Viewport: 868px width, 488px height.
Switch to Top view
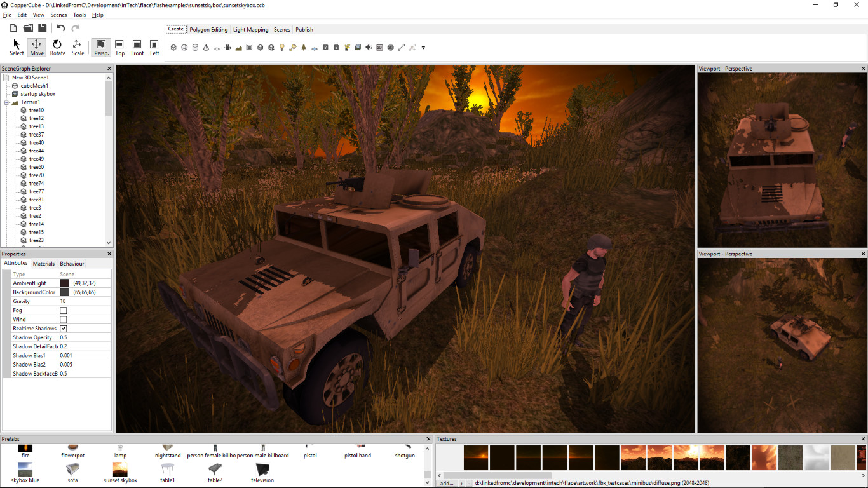point(119,47)
